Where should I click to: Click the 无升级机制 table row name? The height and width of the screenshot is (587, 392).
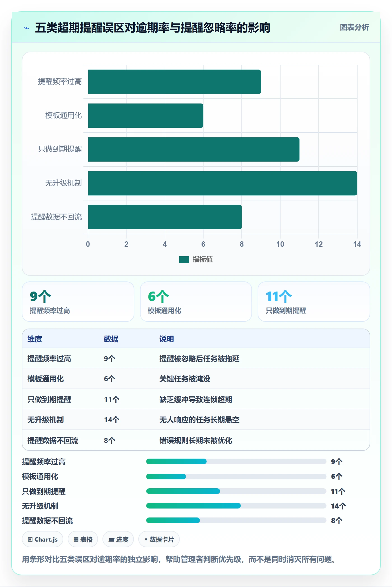[46, 420]
